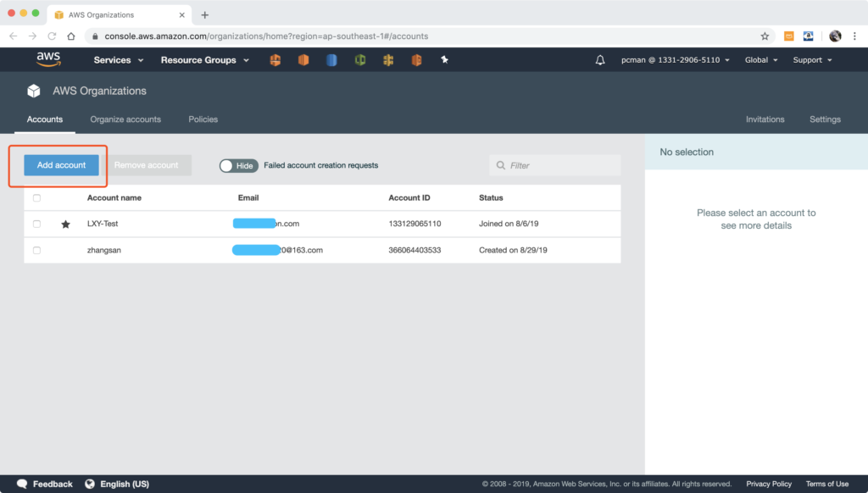
Task: Switch to the Organize accounts tab
Action: point(125,119)
